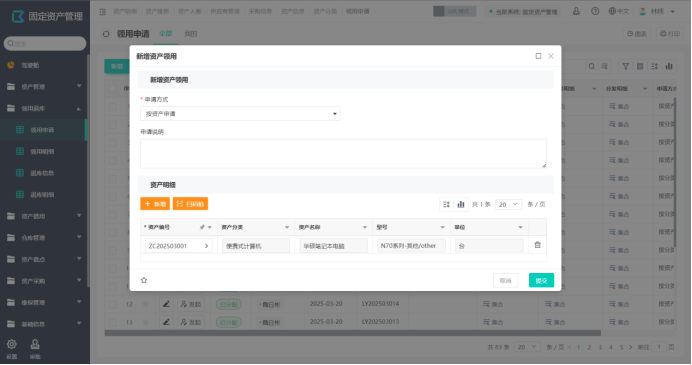Viewport: 692px width, 365px height.
Task: Click the pin icon in 资产编号 column header
Action: pos(202,227)
